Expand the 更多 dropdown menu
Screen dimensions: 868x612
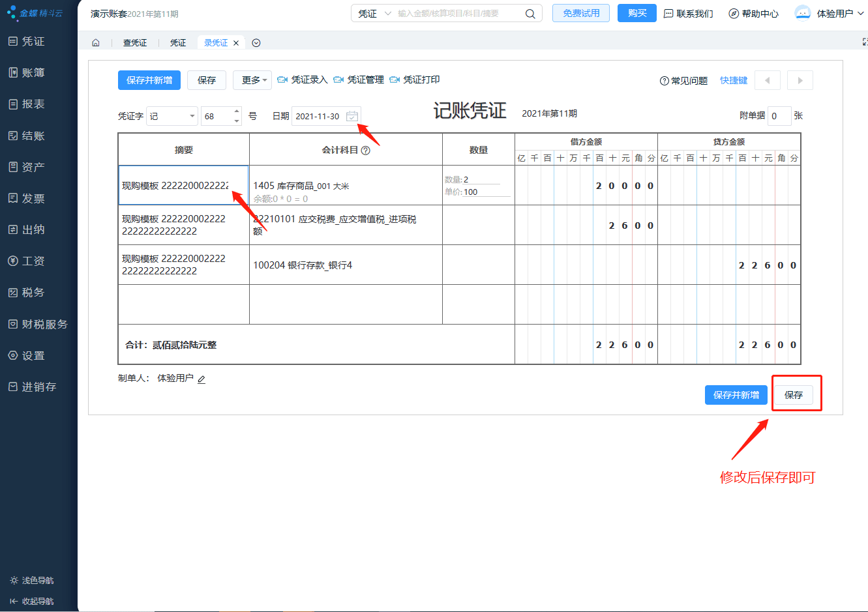252,80
